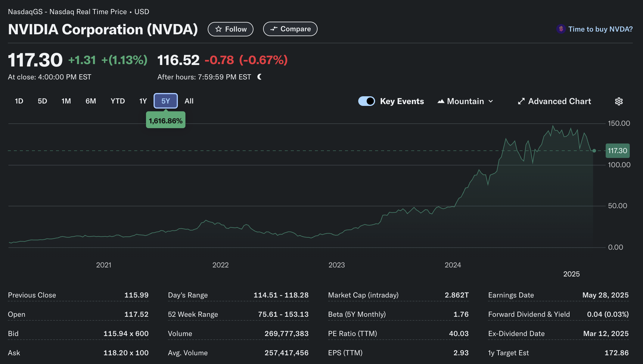Click Earnings Date May 28, 2025
The image size is (643, 364).
(605, 295)
